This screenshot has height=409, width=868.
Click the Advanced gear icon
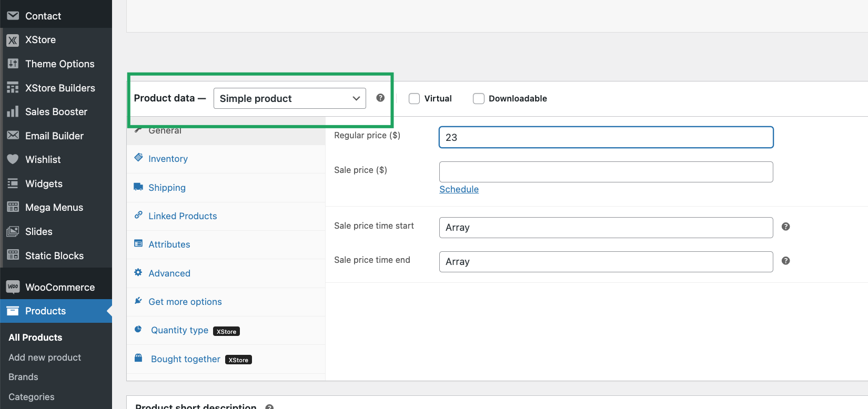tap(138, 272)
